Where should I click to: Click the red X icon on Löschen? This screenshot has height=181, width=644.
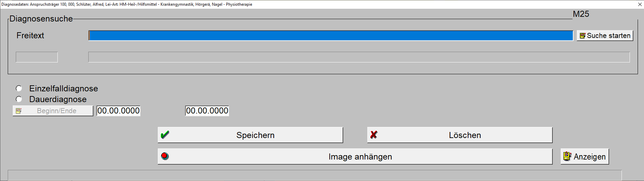pos(374,135)
